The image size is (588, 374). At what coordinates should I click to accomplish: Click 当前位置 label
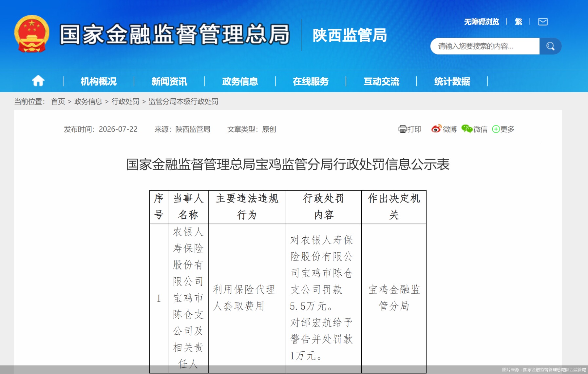pos(29,102)
